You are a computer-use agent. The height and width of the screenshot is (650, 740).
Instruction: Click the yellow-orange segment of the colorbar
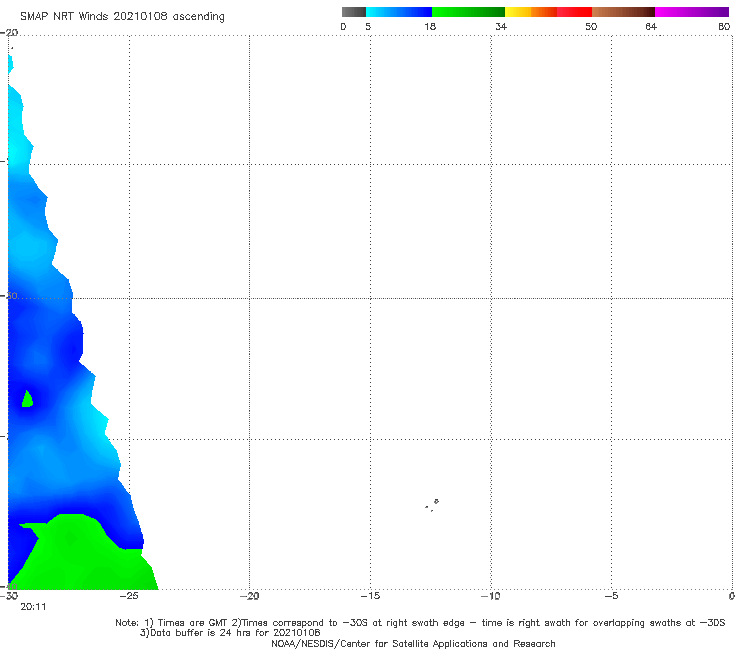tap(531, 12)
